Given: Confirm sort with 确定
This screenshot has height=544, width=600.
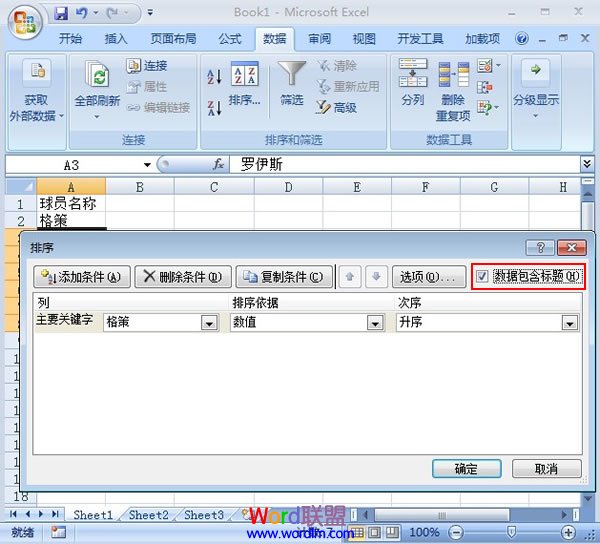Looking at the screenshot, I should [466, 469].
